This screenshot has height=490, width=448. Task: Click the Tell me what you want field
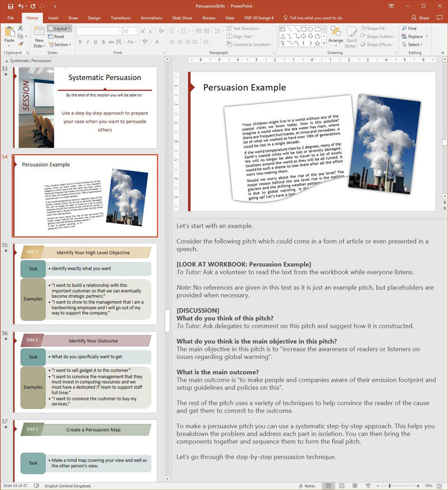tap(312, 18)
